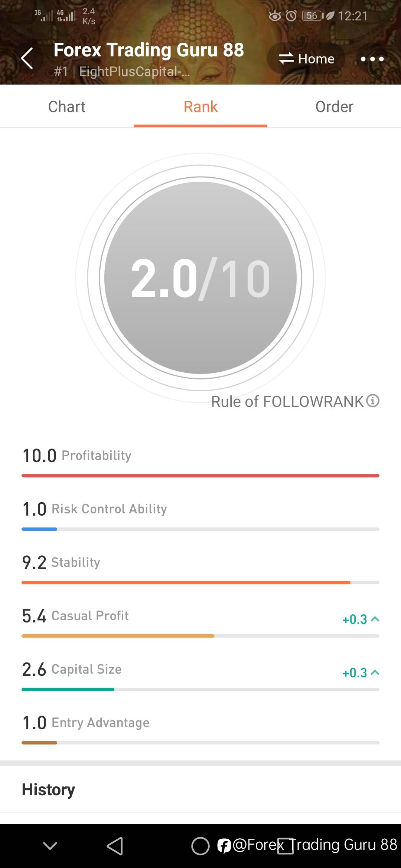Switch to the Order tab
401x868 pixels.
coord(334,107)
